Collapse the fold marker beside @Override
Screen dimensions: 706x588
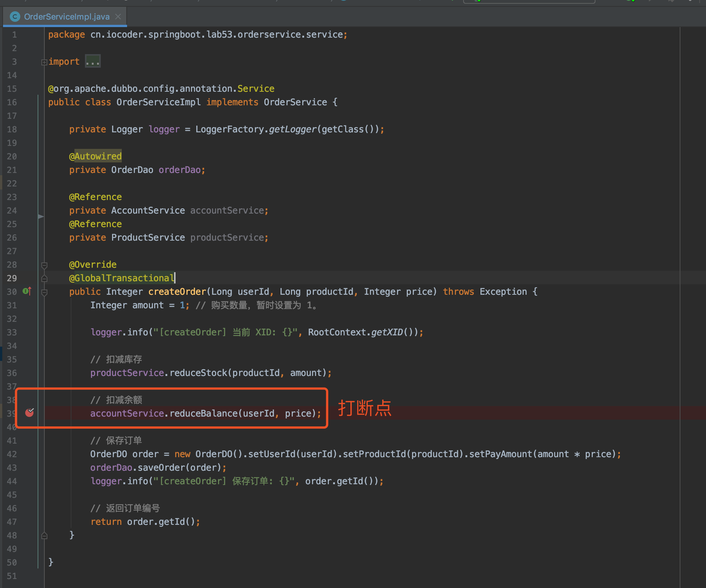pos(44,265)
